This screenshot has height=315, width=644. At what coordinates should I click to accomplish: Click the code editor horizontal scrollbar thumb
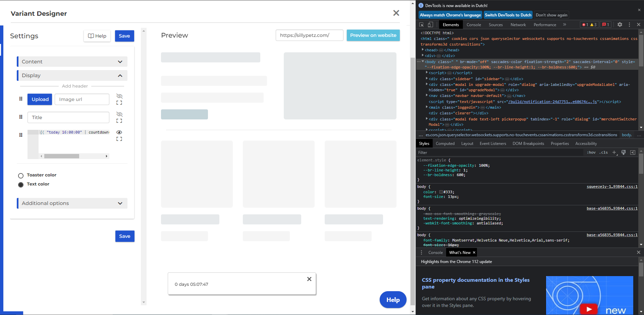pos(61,156)
